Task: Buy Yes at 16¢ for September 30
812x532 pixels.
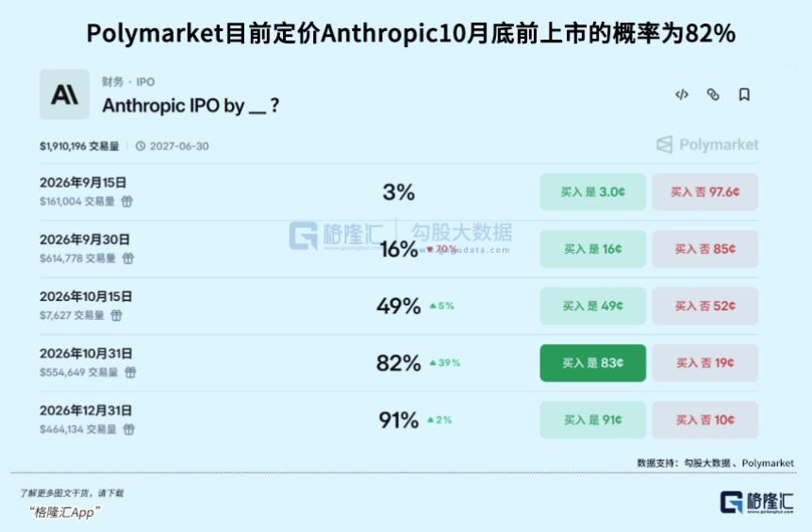Action: 593,249
